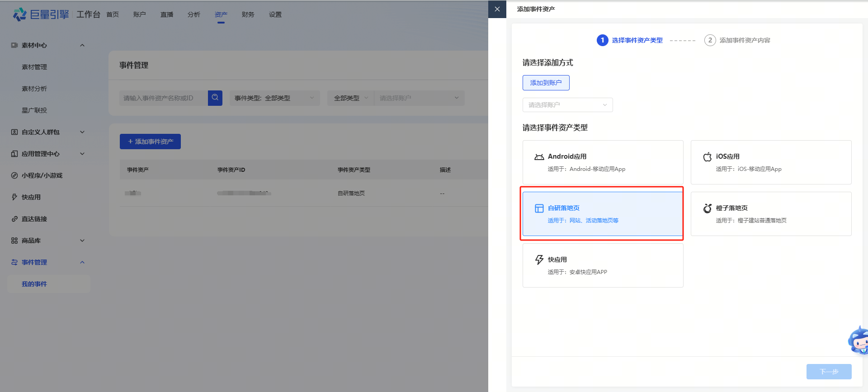Go to 账户 in top navigation

[x=139, y=14]
